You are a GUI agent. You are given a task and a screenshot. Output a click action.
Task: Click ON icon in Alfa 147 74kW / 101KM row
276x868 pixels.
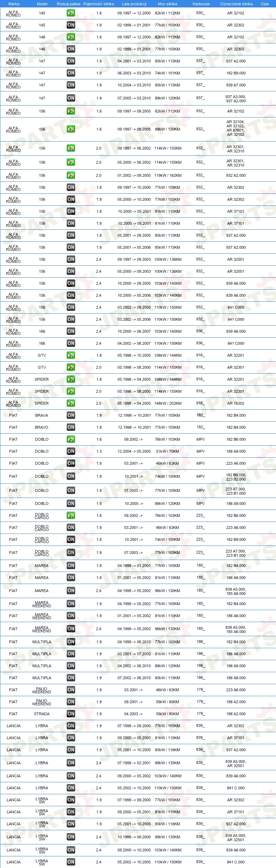point(71,73)
